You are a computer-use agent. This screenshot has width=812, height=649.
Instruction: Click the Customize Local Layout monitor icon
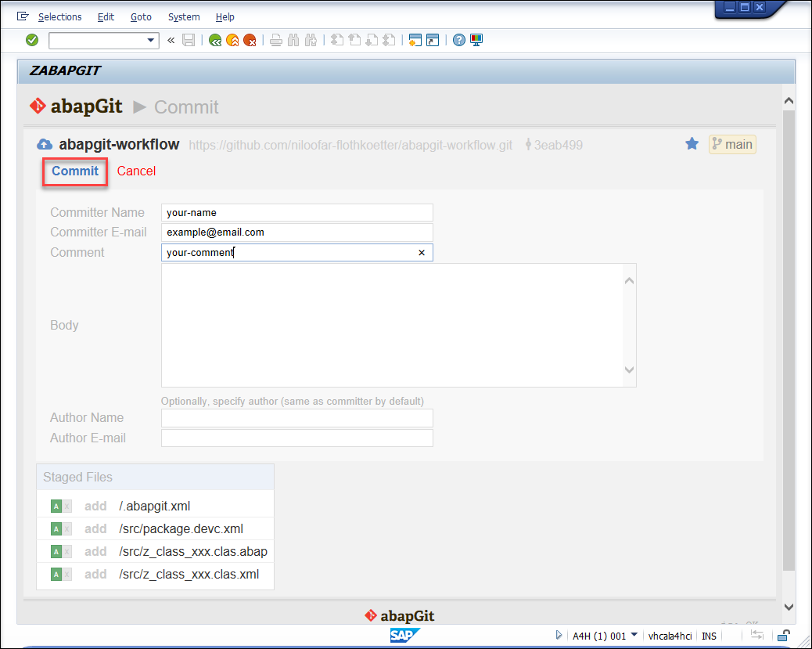[476, 40]
